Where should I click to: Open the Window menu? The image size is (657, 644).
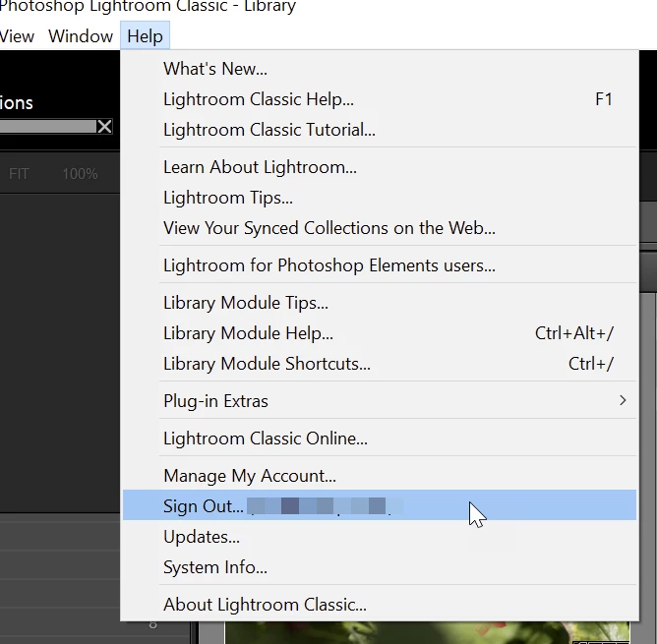[81, 36]
